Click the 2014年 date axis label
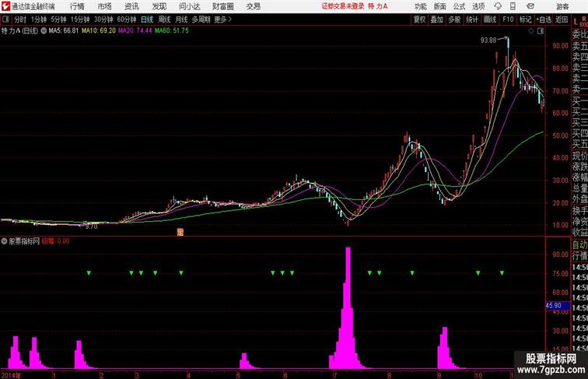Viewport: 588px width, 379px height. coord(11,375)
